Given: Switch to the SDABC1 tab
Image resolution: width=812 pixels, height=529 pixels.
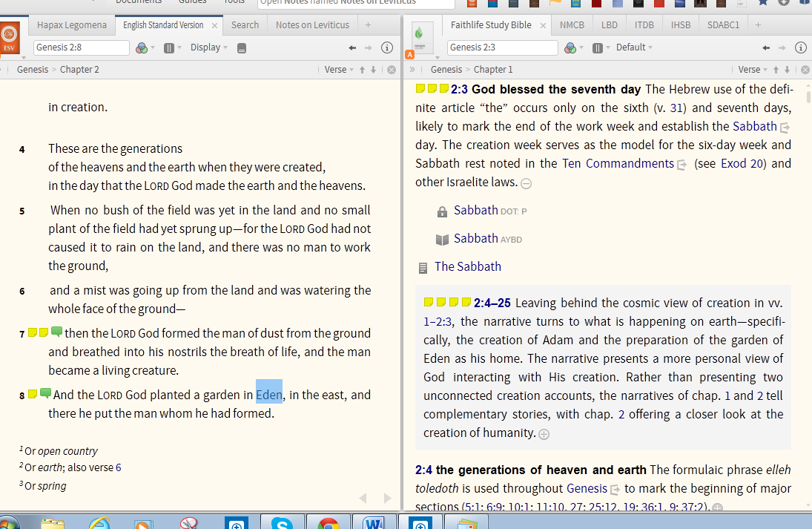Looking at the screenshot, I should click(723, 25).
